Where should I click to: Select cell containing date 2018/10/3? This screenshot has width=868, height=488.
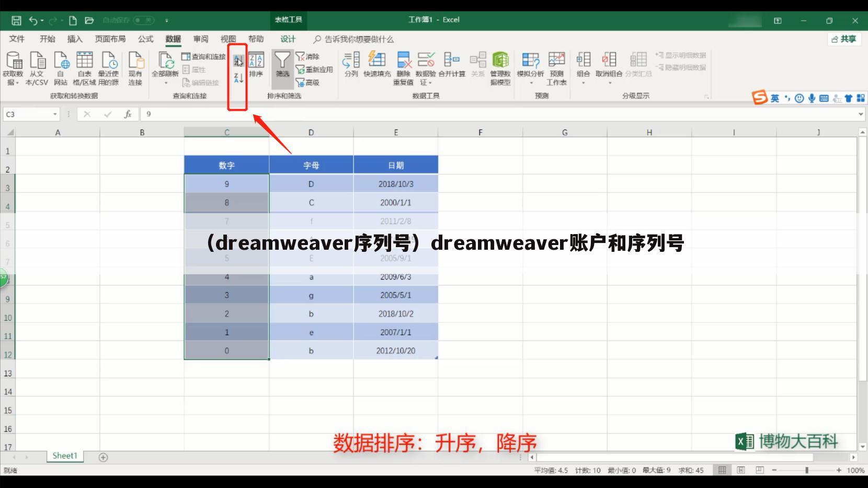click(x=396, y=184)
